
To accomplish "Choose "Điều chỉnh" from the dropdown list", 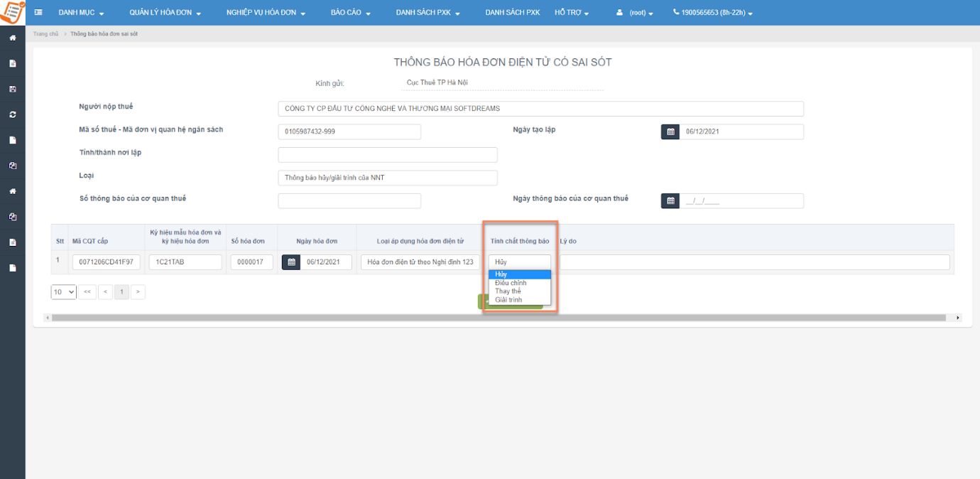I will [511, 283].
